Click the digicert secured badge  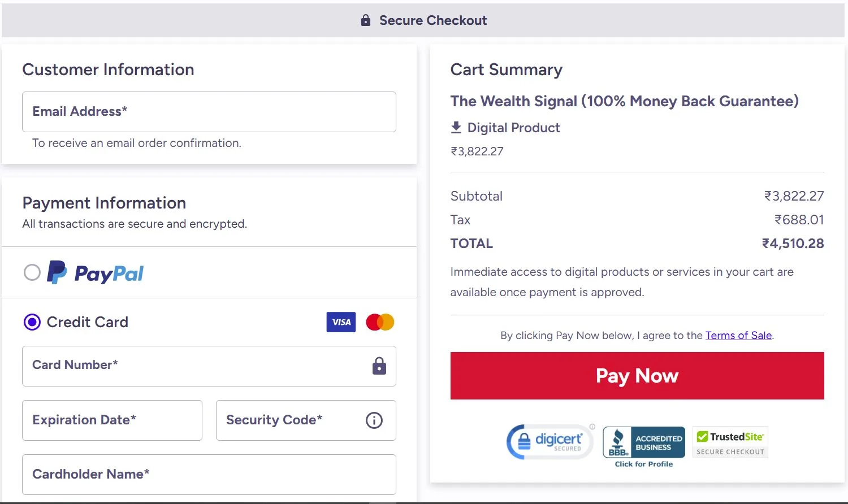click(548, 442)
